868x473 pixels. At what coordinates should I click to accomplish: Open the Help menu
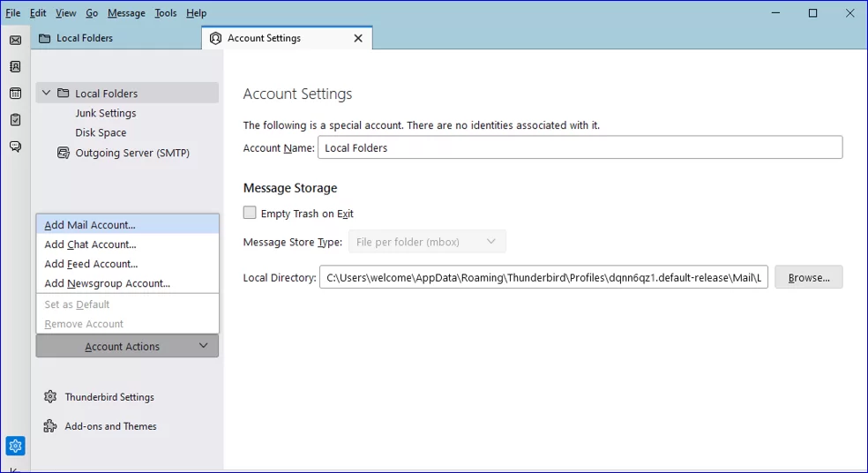196,12
